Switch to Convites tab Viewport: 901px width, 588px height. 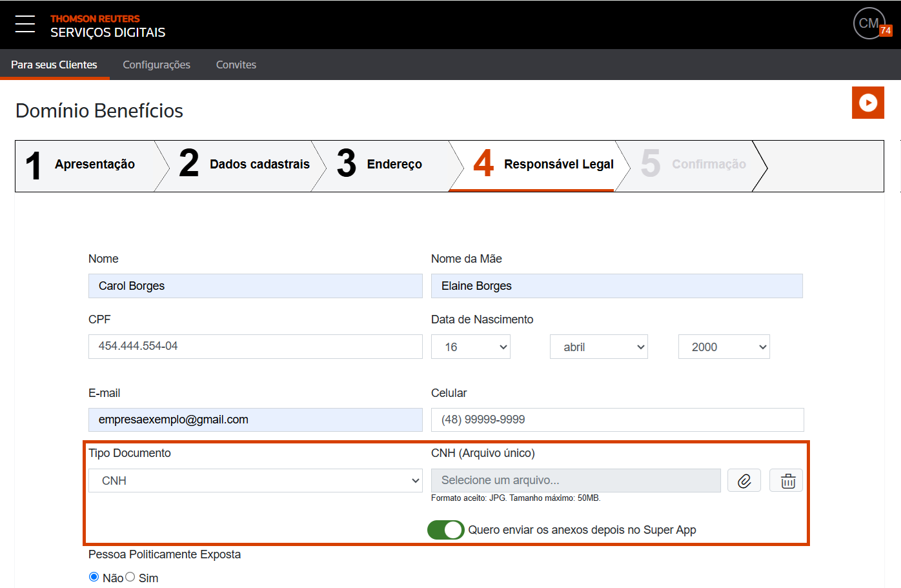coord(236,65)
